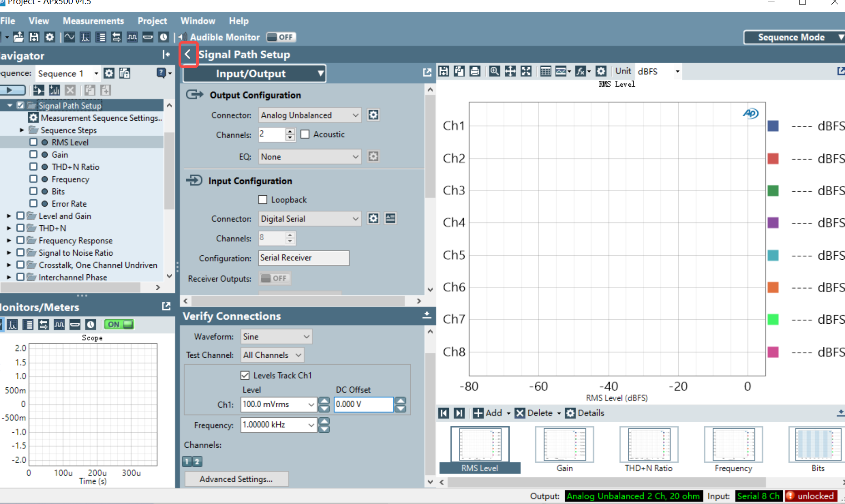Save graph data icon in graph toolbar
The height and width of the screenshot is (504, 845).
point(444,71)
